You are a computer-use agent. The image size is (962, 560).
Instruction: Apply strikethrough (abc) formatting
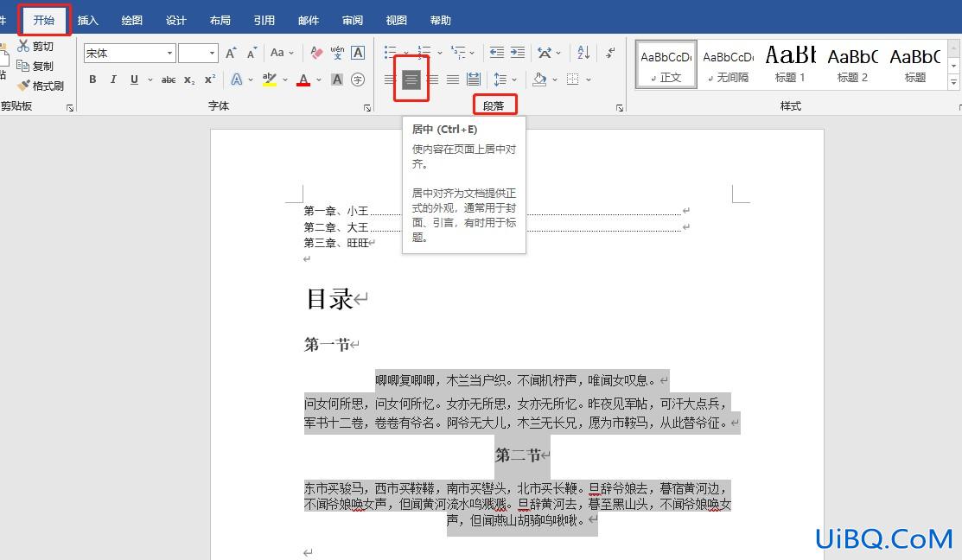tap(168, 80)
